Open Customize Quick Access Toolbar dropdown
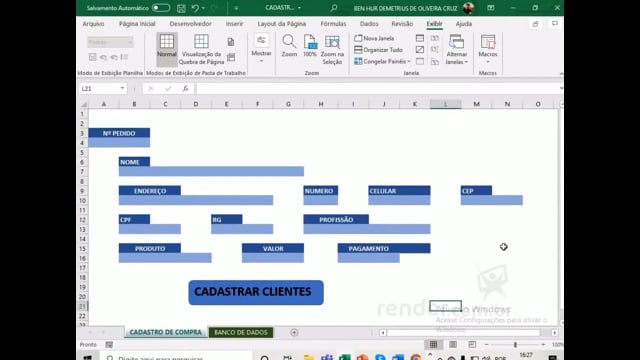Screen dimensions: 640x360 236,8
